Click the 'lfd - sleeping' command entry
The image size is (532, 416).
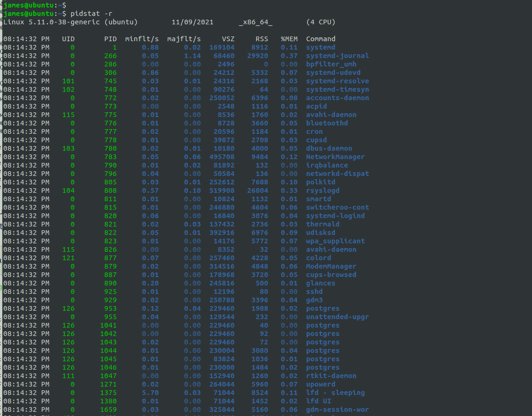pos(335,393)
